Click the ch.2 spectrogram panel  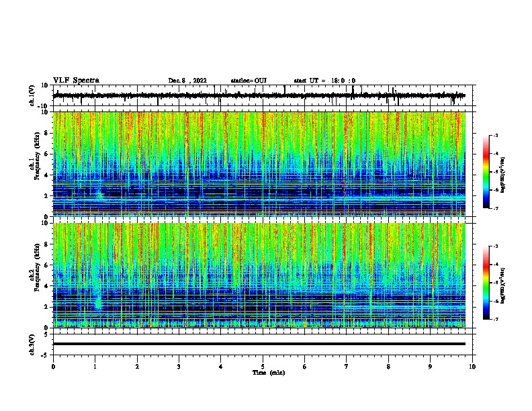click(259, 275)
